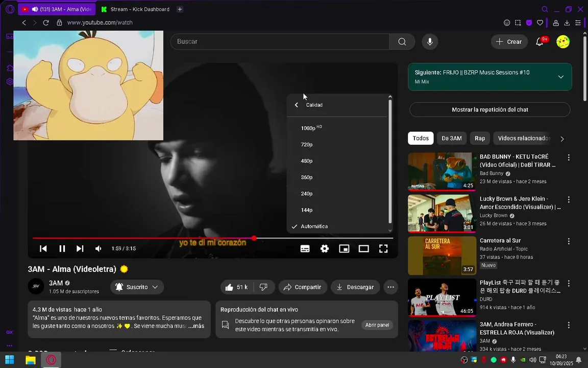Image resolution: width=588 pixels, height=368 pixels.
Task: Open YouTube notifications bell
Action: click(x=540, y=42)
